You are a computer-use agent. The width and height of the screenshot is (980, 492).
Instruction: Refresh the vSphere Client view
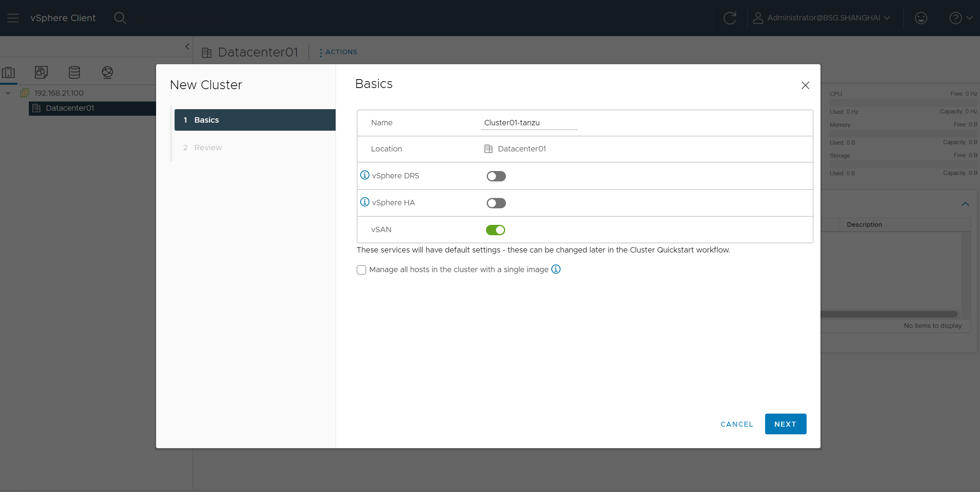(729, 18)
